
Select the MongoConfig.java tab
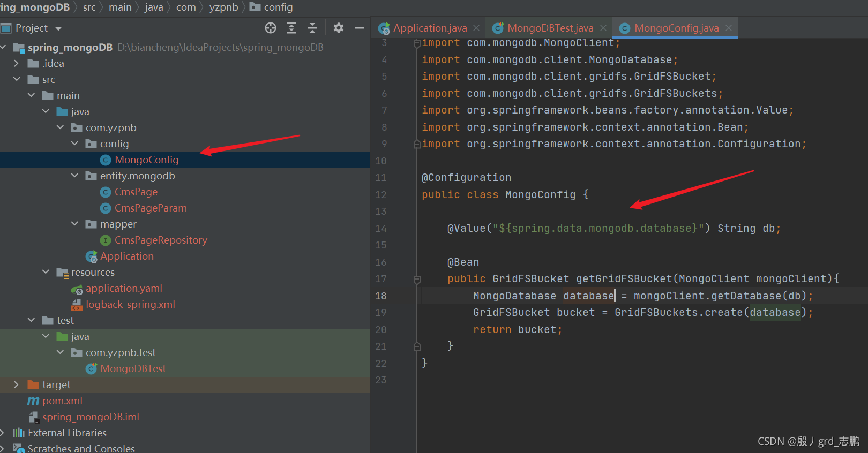click(677, 28)
